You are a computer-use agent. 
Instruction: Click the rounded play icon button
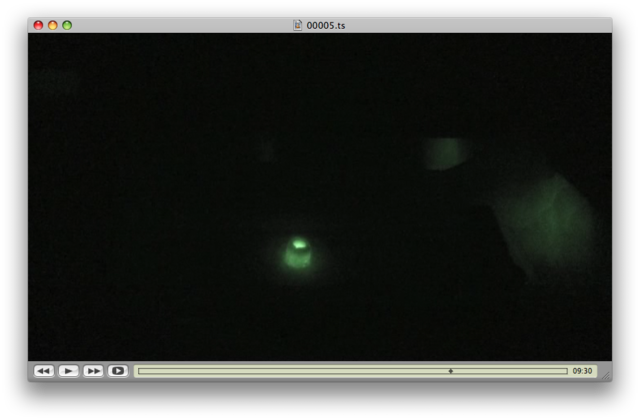point(118,371)
